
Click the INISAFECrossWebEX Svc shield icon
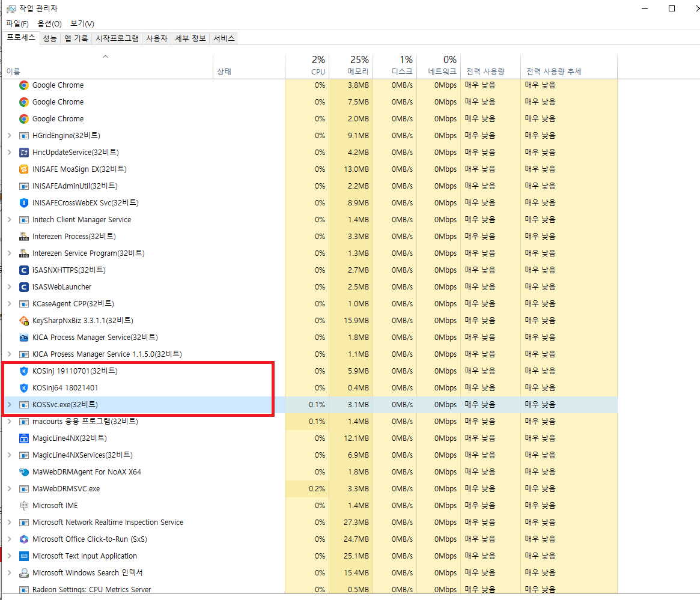click(24, 203)
